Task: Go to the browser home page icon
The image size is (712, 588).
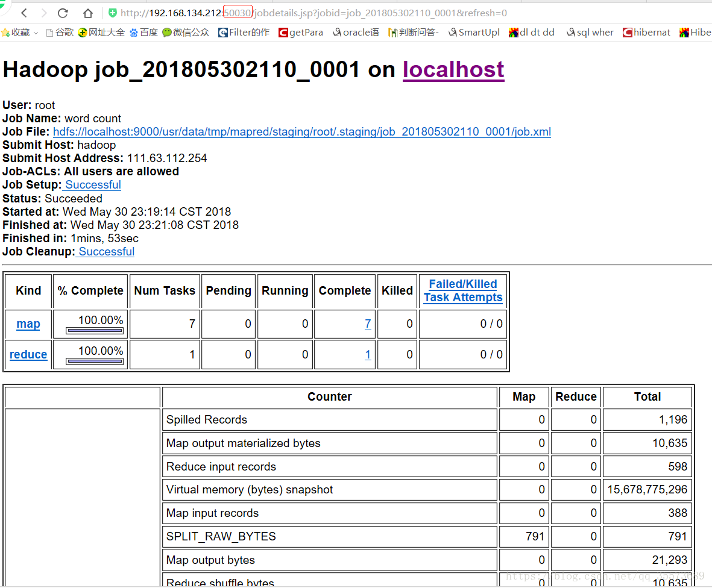Action: click(87, 13)
